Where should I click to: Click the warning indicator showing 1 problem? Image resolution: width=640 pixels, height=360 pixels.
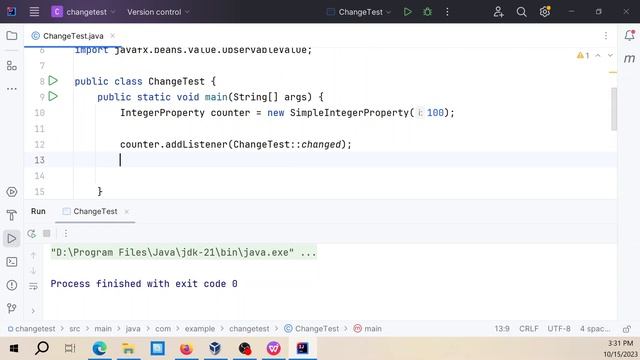(x=583, y=56)
